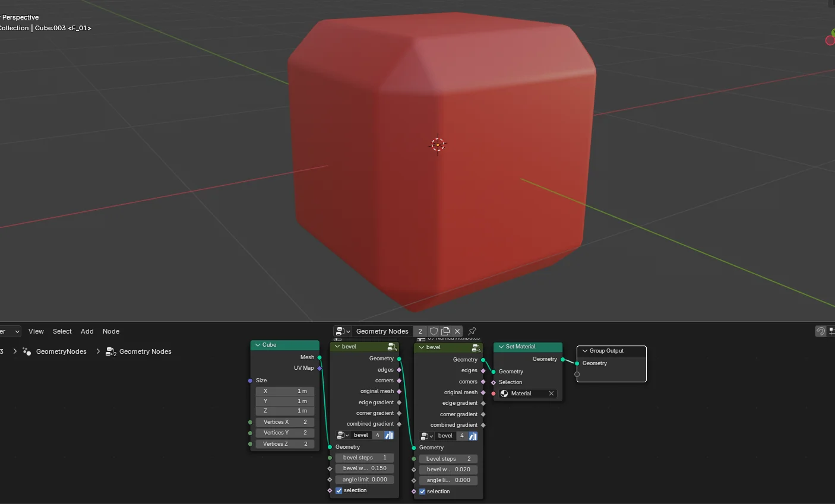The width and height of the screenshot is (835, 504).
Task: Toggle fake user shield for Geometry Nodes tree
Action: [434, 331]
